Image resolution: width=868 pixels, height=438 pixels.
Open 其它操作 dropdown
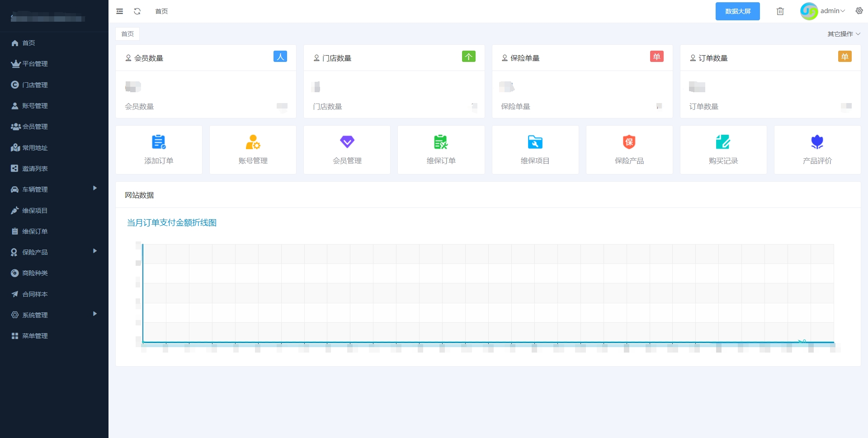[x=844, y=34]
